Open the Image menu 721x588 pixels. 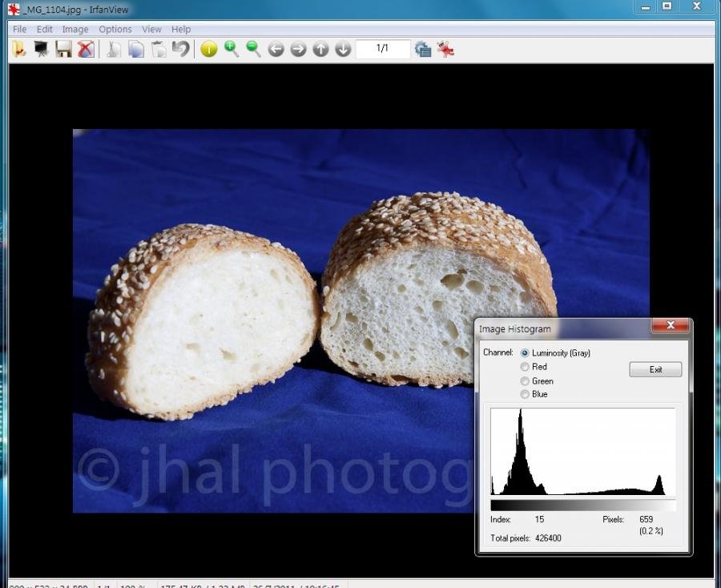click(x=75, y=29)
